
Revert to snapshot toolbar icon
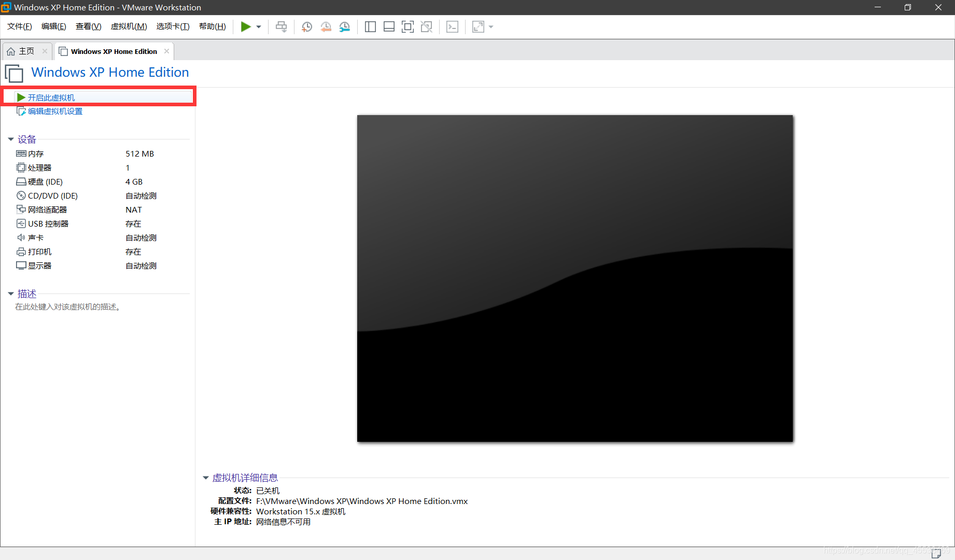click(x=326, y=27)
